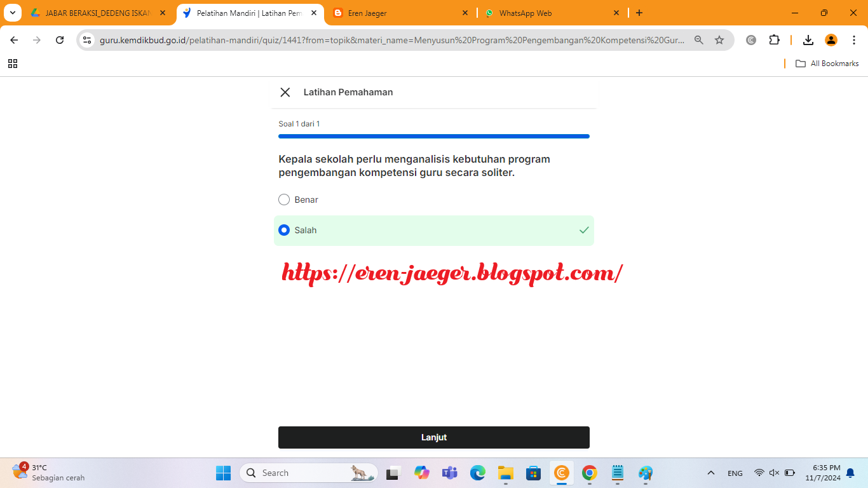Open the Downloads icon in toolbar
Image resolution: width=868 pixels, height=488 pixels.
pyautogui.click(x=808, y=40)
